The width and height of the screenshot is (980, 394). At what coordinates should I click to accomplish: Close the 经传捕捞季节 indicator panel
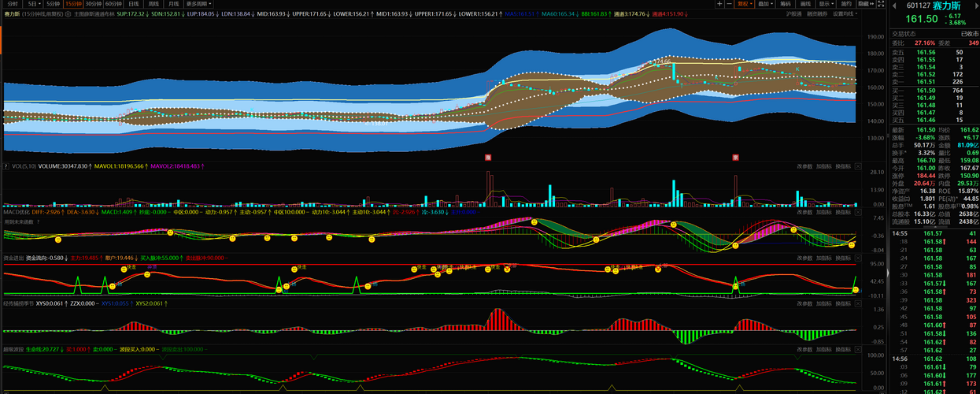858,302
